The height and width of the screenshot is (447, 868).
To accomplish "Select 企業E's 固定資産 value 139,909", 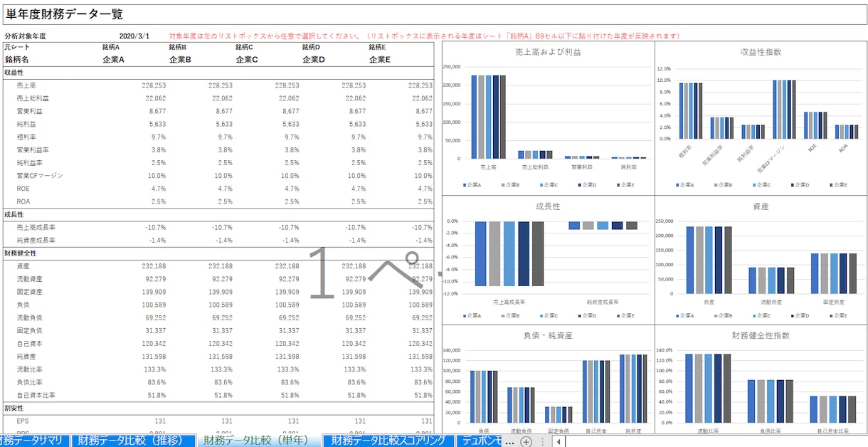I will pyautogui.click(x=420, y=293).
